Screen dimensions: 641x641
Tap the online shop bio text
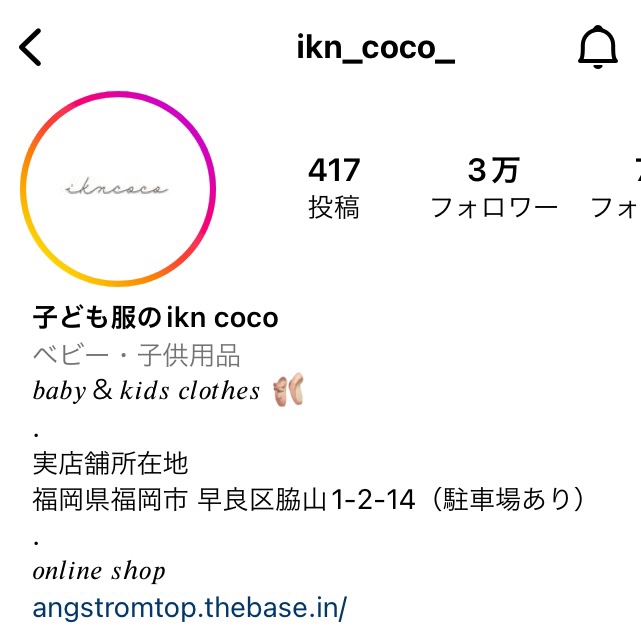click(x=99, y=571)
